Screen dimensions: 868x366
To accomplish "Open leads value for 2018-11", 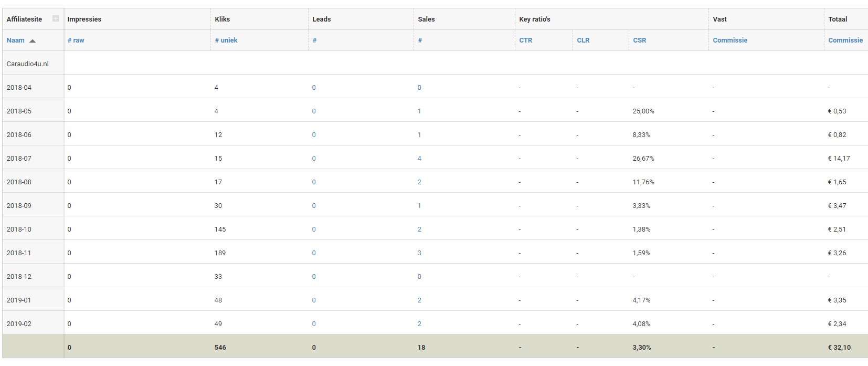I will [314, 253].
